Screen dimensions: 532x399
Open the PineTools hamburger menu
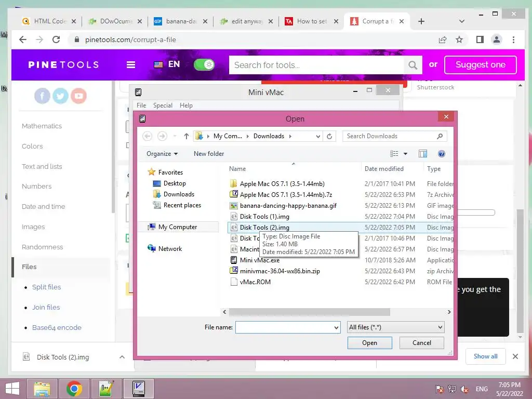131,65
